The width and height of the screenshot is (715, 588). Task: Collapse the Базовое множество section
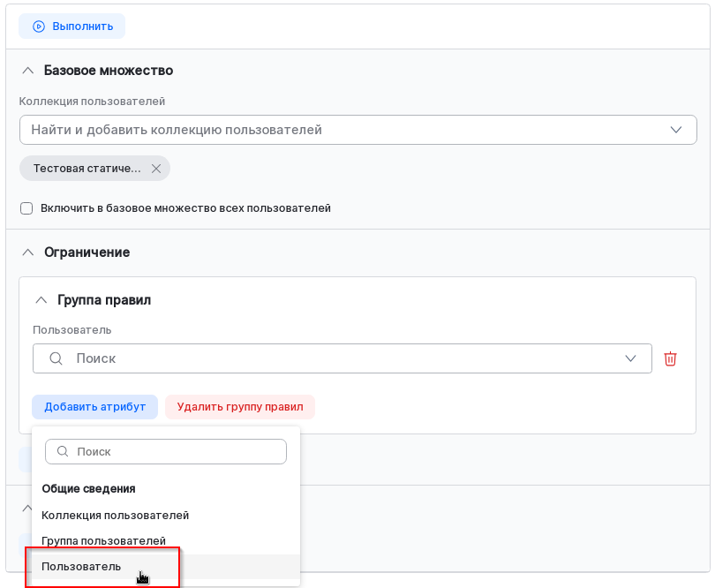click(x=27, y=71)
